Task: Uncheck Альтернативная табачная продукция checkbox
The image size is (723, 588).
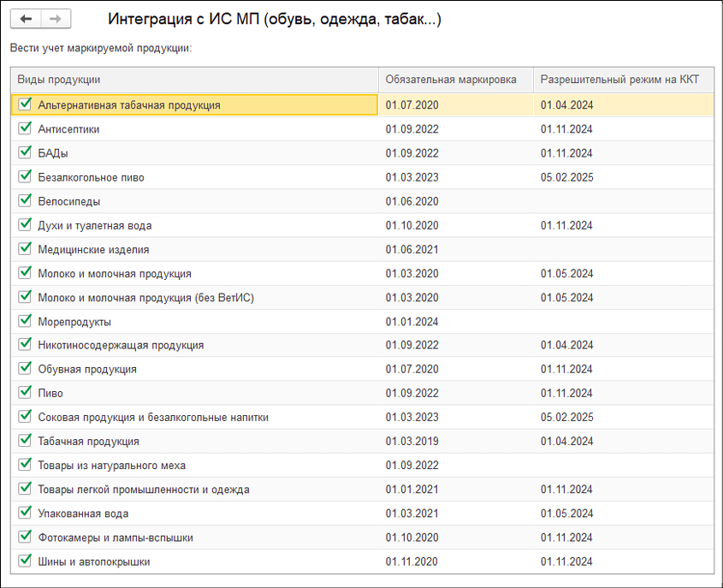Action: (25, 104)
